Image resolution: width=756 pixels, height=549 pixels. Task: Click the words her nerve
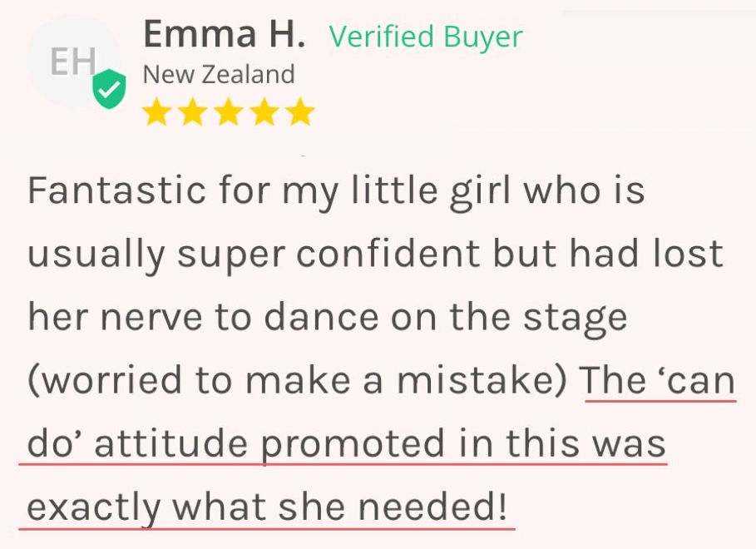[x=116, y=318]
